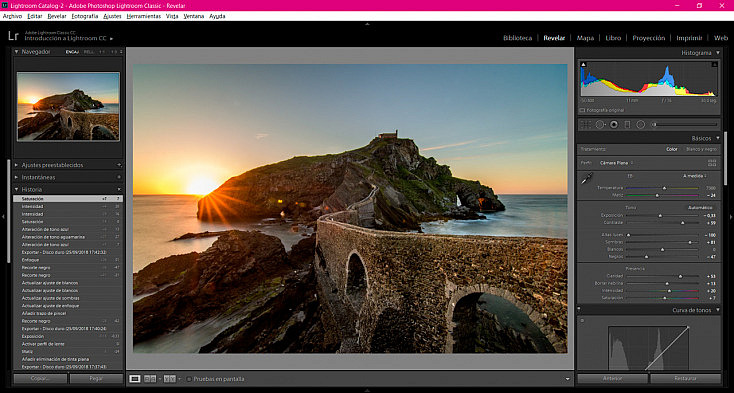Open the navigator zoom ratio dropdown
Screen dimensions: 734x393
(121, 52)
